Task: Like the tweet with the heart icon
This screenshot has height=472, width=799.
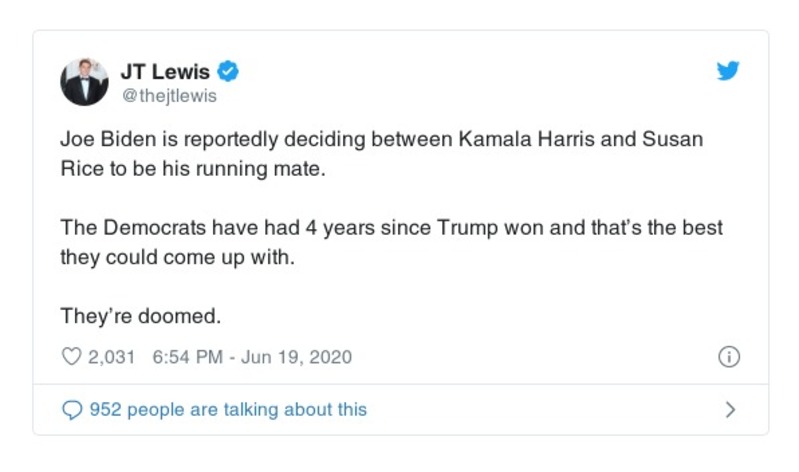Action: [71, 357]
